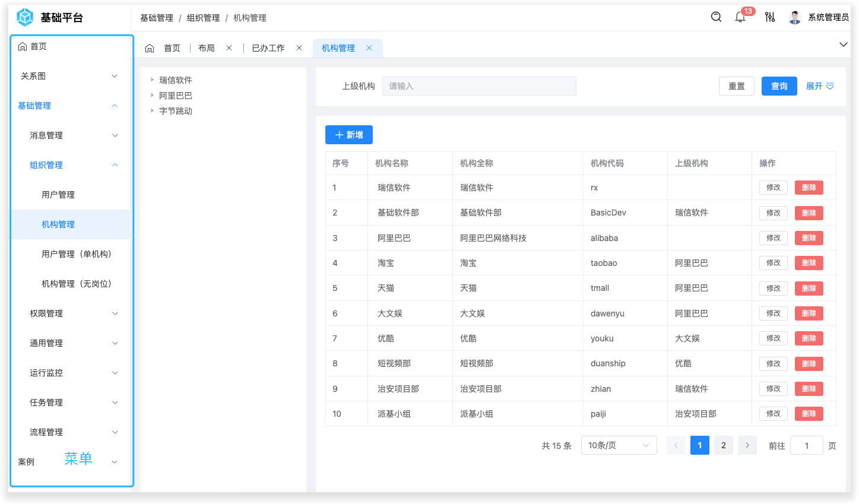
Task: Switch to the 首页 tab
Action: pyautogui.click(x=172, y=48)
